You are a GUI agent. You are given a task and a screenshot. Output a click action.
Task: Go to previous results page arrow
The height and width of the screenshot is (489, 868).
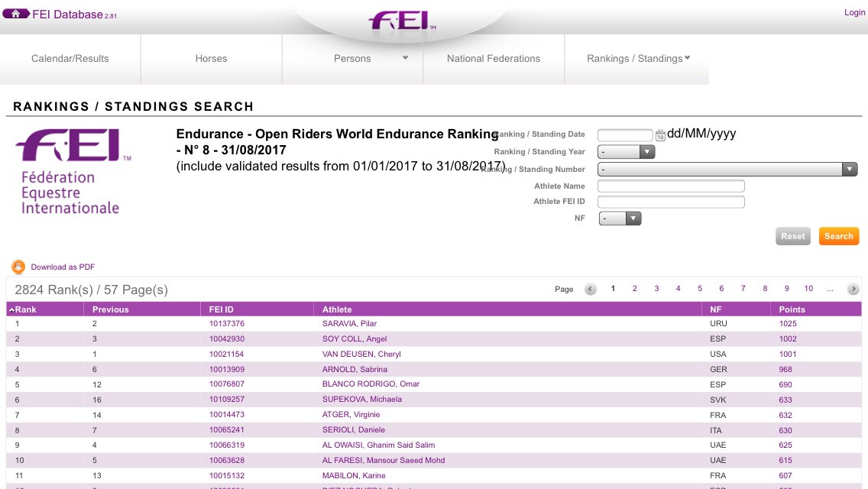point(590,289)
